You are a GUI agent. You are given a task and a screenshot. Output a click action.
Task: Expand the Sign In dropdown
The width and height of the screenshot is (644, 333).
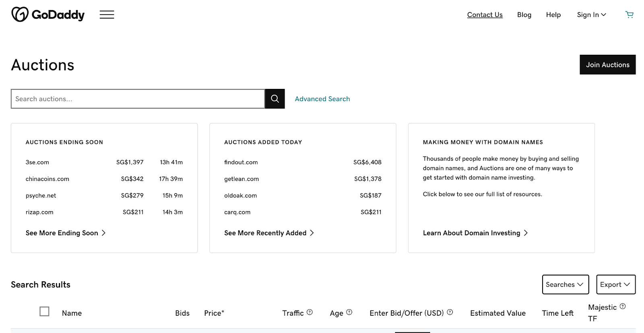point(591,15)
